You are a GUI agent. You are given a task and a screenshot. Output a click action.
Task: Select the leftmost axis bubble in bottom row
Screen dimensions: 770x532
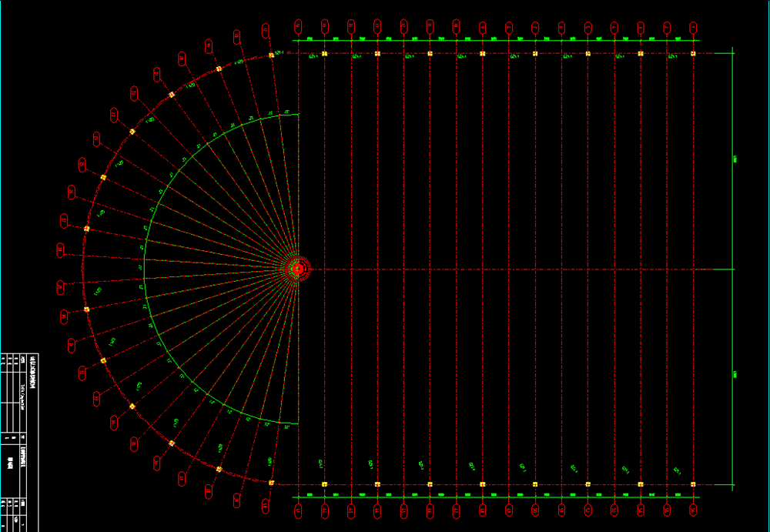298,509
